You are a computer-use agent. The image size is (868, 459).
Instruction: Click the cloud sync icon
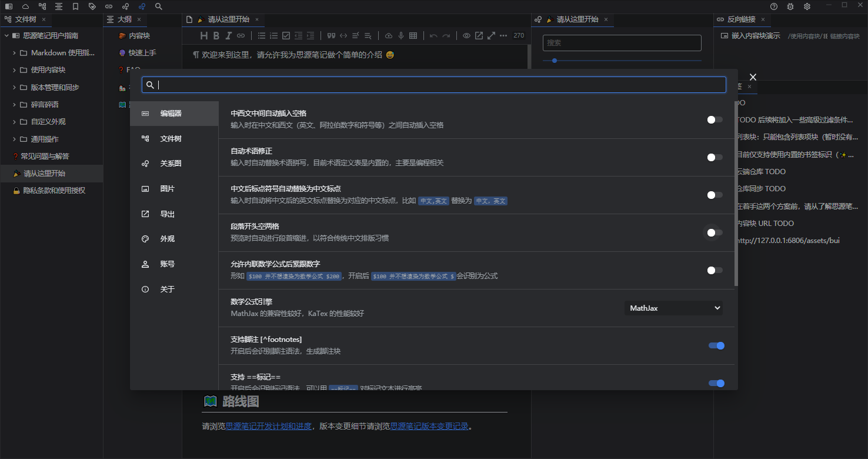[25, 6]
